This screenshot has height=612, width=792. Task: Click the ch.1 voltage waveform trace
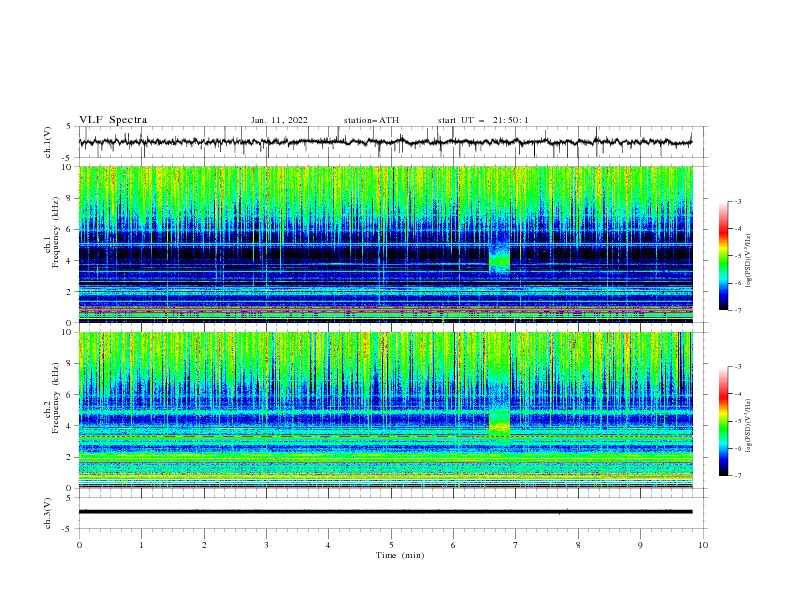[x=385, y=142]
